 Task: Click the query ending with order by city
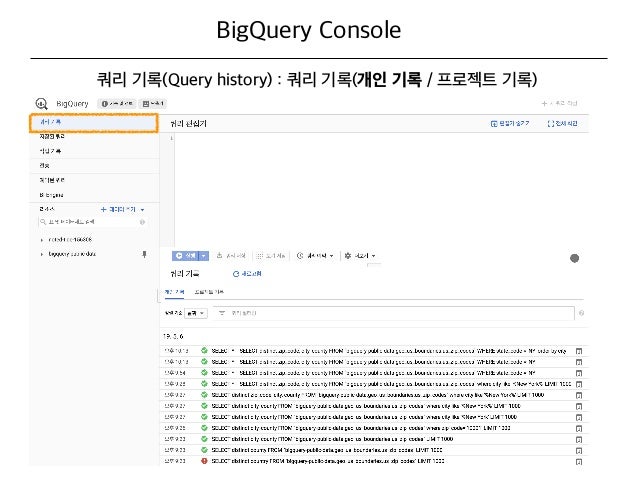389,351
